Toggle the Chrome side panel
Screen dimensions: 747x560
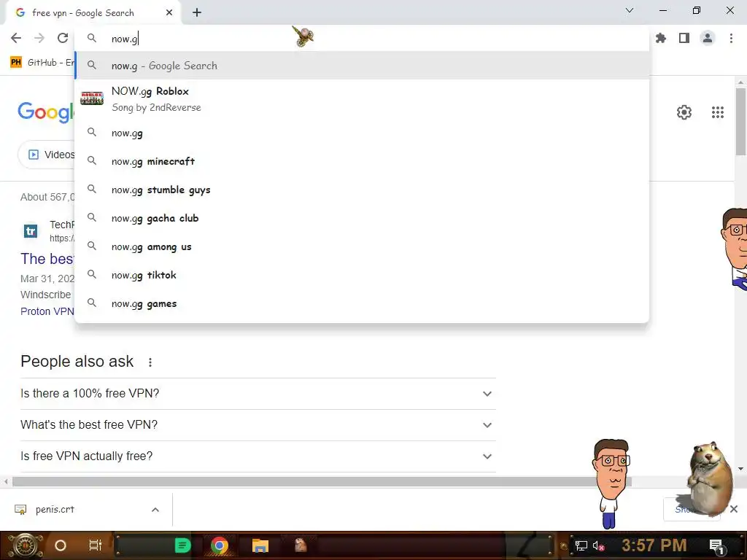(684, 38)
